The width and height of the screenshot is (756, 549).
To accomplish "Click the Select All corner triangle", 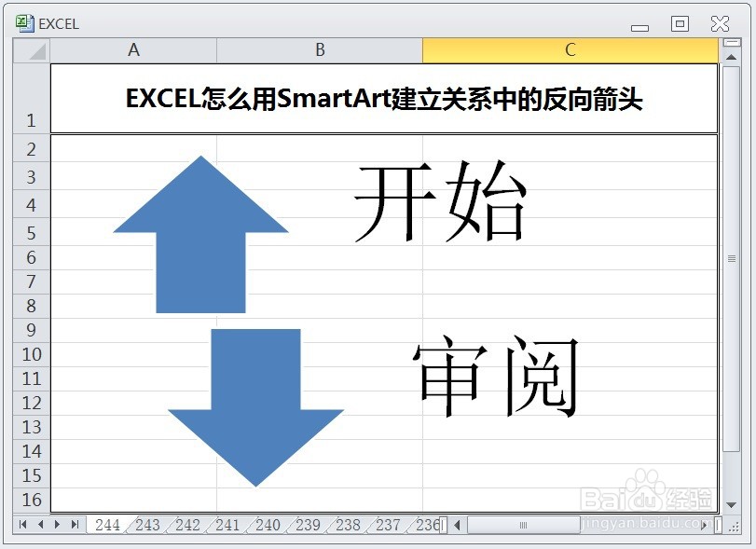I will point(32,50).
